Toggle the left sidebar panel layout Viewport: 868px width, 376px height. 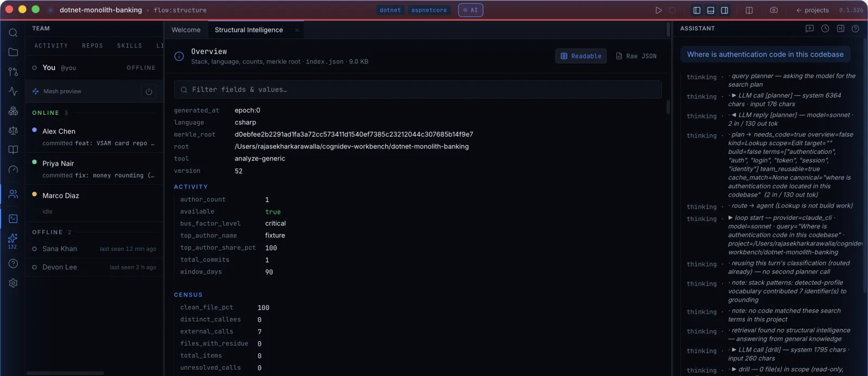coord(697,10)
